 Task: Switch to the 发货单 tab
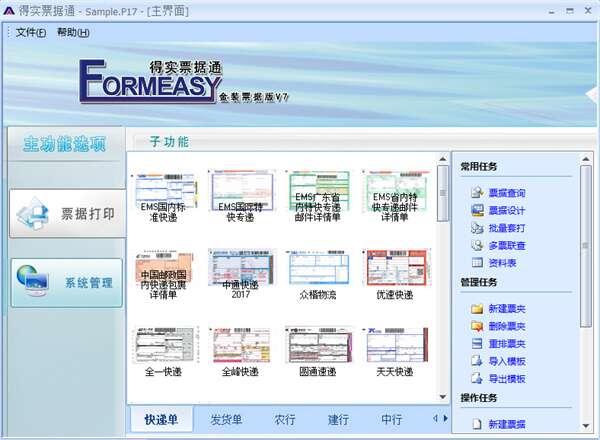click(228, 419)
